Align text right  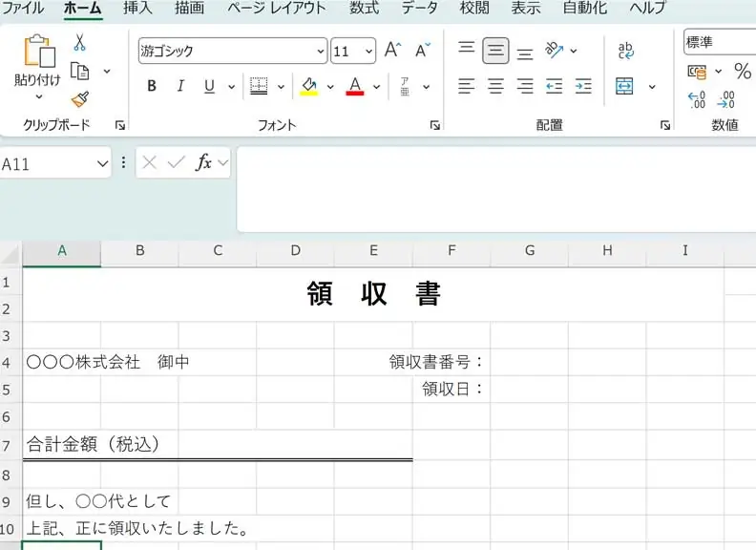click(525, 86)
